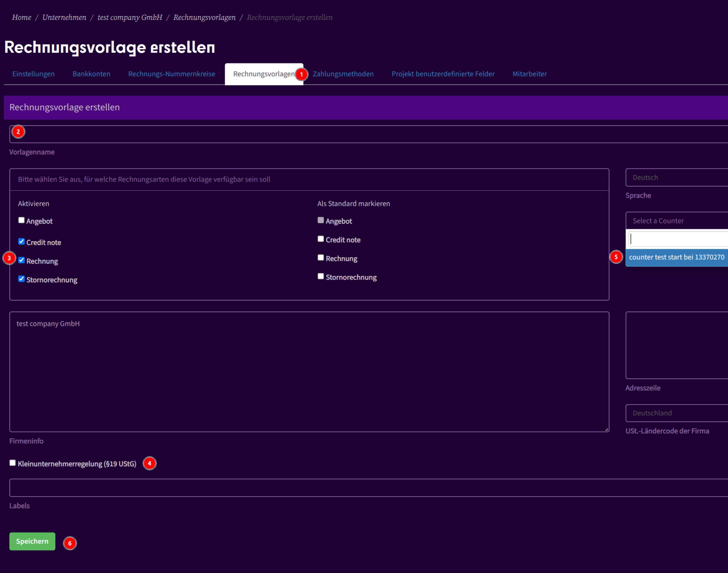Open Projekt benutzerdefinierte Felder tab

click(443, 74)
